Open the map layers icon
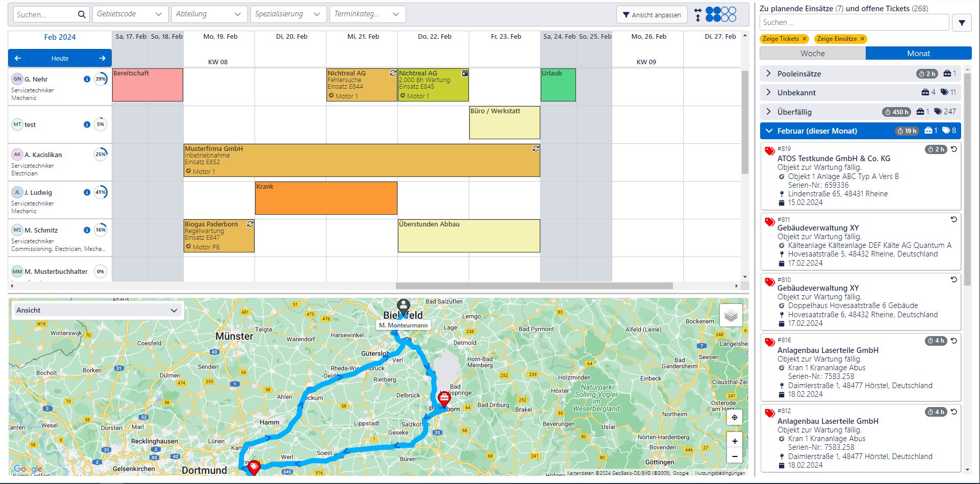980x484 pixels. (x=731, y=316)
